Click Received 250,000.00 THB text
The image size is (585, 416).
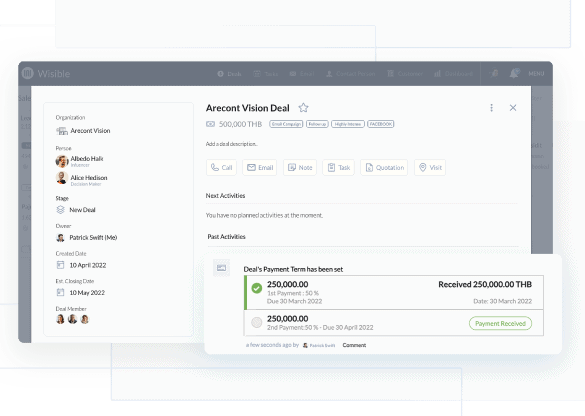pyautogui.click(x=485, y=284)
